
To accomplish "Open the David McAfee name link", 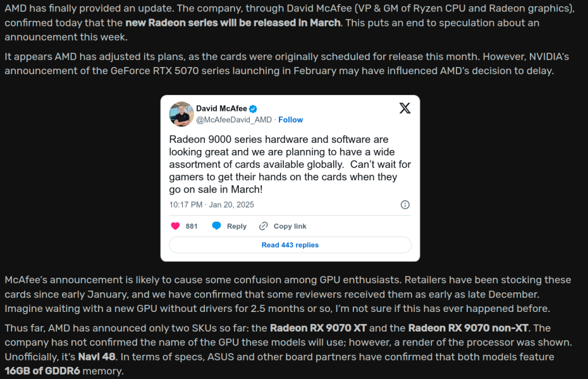I will coord(221,109).
